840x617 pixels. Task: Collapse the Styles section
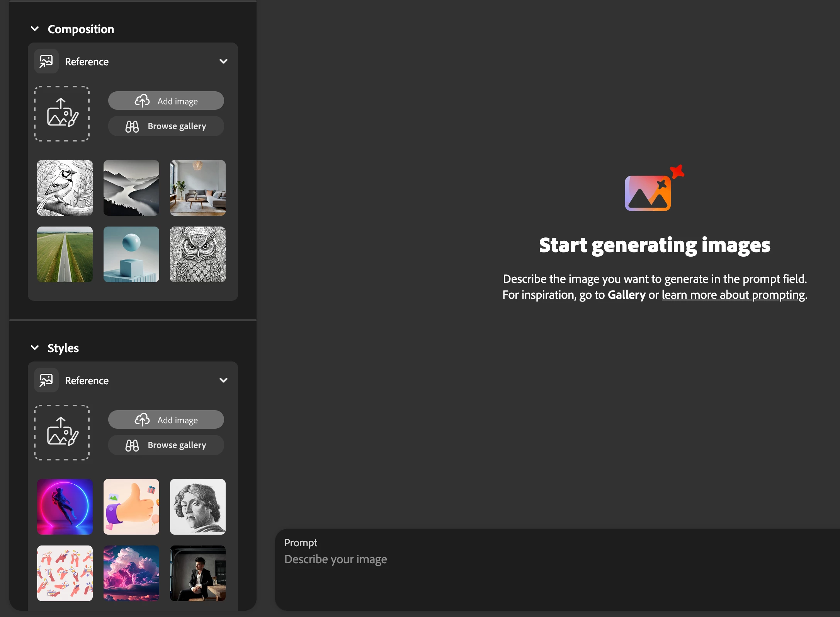pyautogui.click(x=35, y=348)
